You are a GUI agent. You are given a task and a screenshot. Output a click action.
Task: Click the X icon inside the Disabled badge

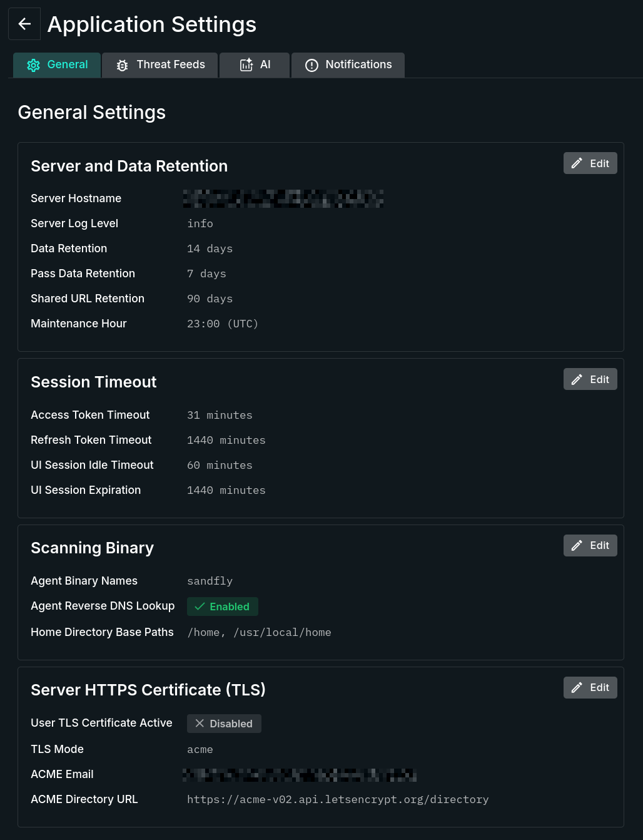(x=200, y=723)
